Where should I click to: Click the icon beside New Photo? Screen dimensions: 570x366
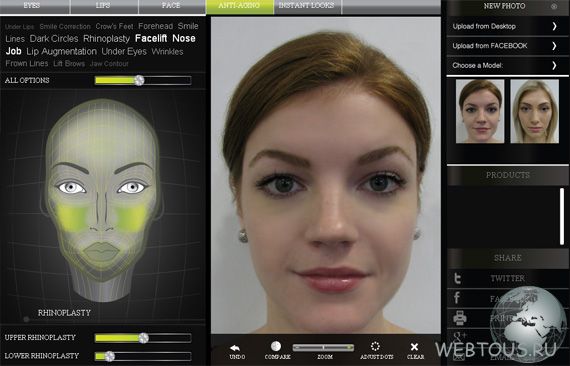pyautogui.click(x=554, y=6)
